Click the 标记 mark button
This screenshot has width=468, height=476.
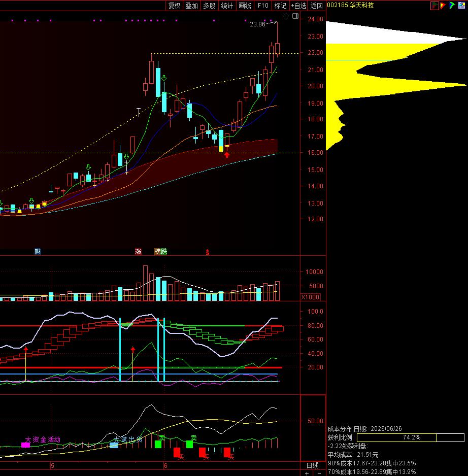[280, 6]
